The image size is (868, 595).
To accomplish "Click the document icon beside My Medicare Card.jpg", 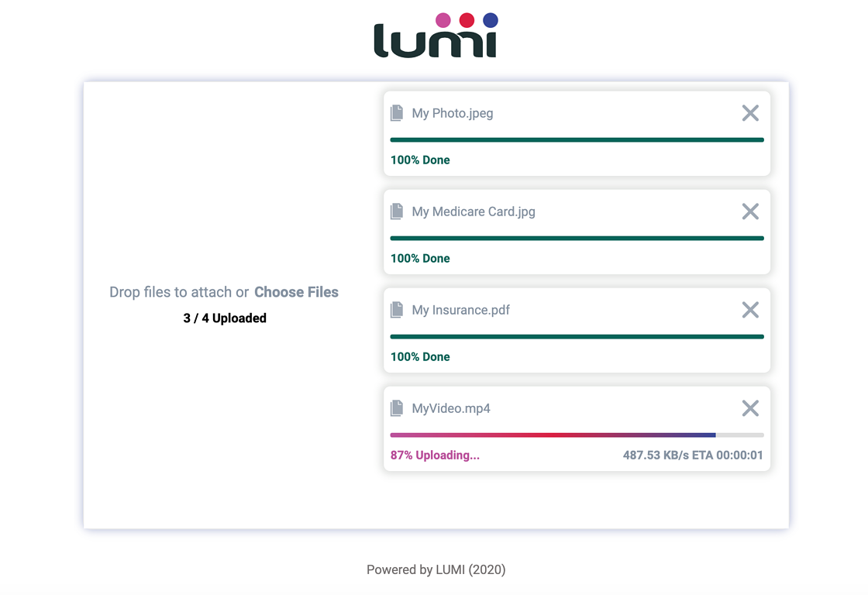I will (397, 212).
